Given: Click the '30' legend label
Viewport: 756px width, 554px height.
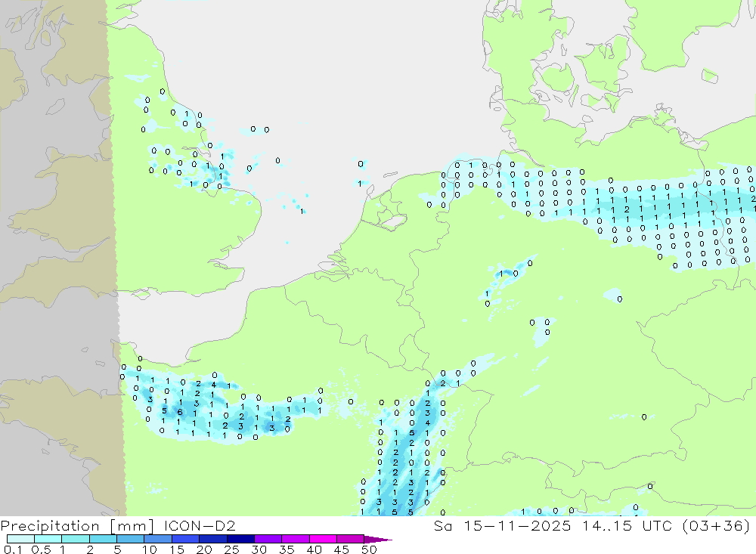Looking at the screenshot, I should pos(259,549).
